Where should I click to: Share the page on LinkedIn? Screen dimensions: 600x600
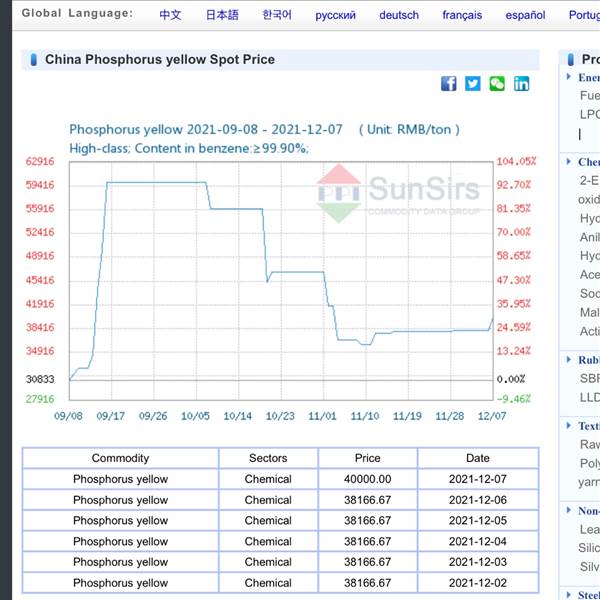pos(522,83)
